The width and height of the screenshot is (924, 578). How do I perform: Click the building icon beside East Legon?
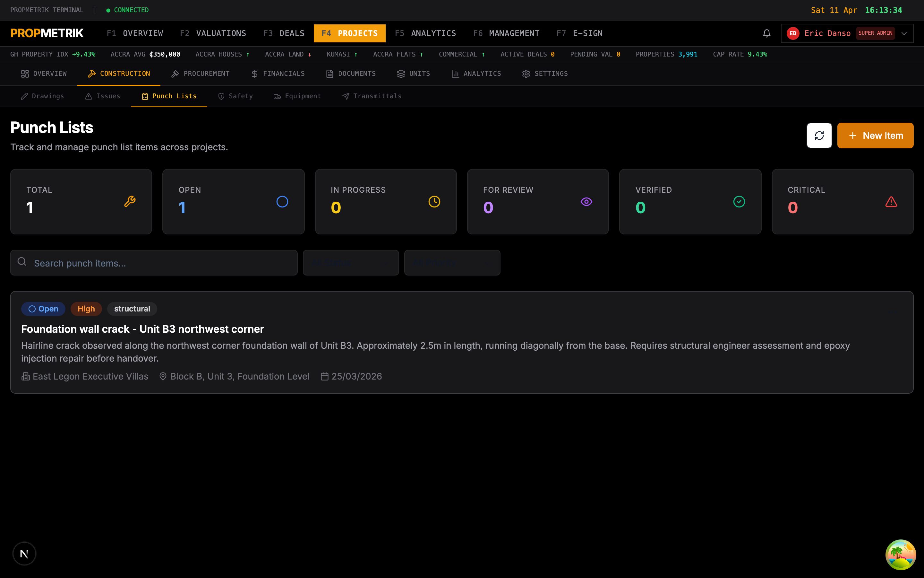tap(26, 377)
